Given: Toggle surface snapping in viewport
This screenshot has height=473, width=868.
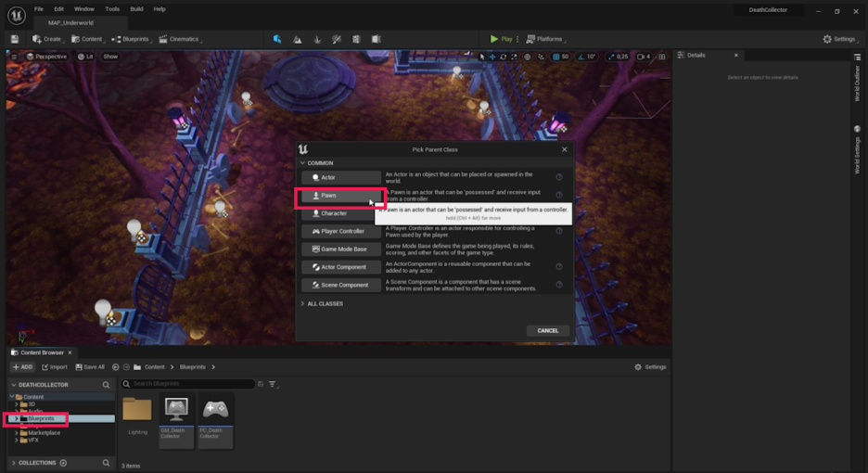Looking at the screenshot, I should click(541, 57).
